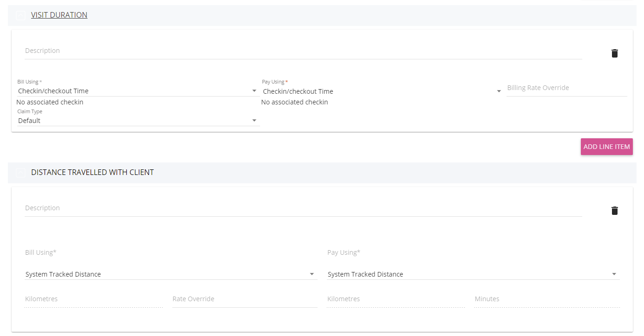Focus the Minutes field
Image resolution: width=644 pixels, height=336 pixels.
(547, 299)
